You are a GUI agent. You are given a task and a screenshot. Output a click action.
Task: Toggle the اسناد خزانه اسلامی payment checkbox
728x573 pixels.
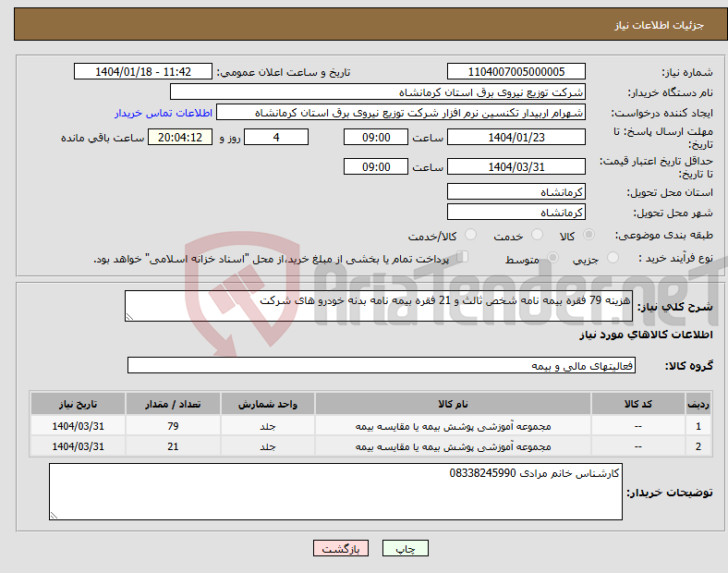point(463,257)
